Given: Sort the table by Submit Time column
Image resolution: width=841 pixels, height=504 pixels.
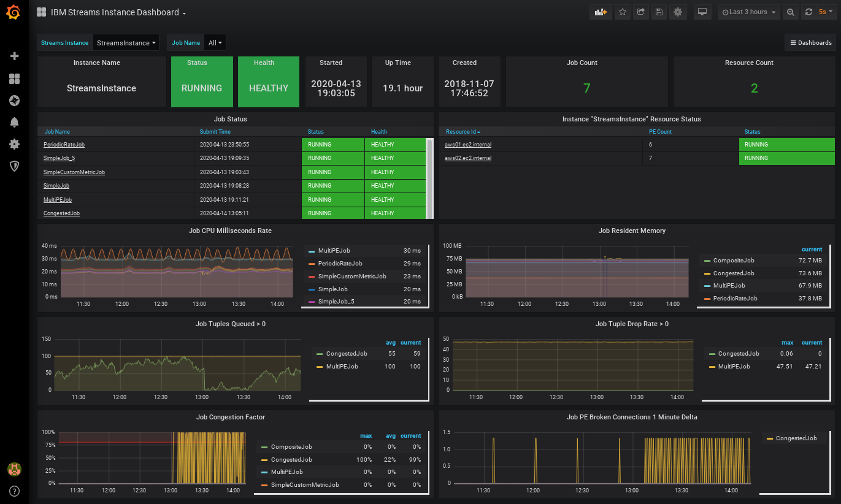Looking at the screenshot, I should [215, 132].
